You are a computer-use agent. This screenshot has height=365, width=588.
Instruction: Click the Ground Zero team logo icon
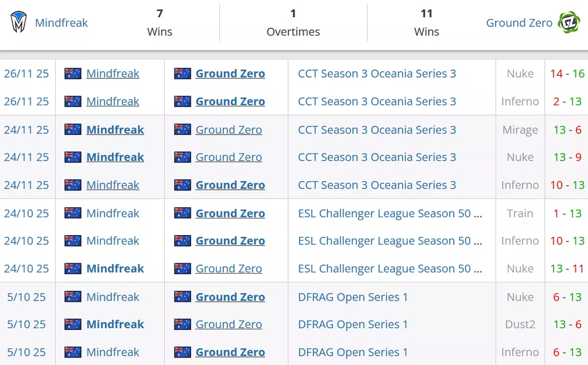(x=569, y=22)
